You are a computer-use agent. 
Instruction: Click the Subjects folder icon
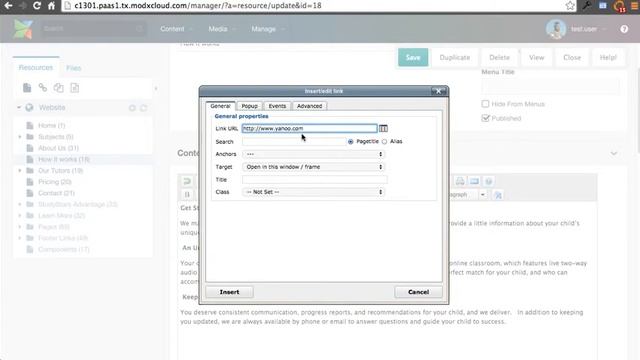click(x=30, y=137)
